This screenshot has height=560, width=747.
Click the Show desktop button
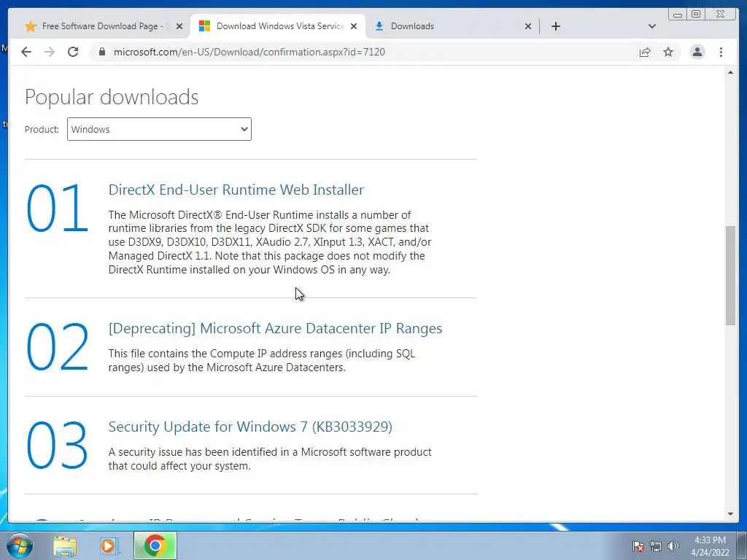(x=742, y=545)
